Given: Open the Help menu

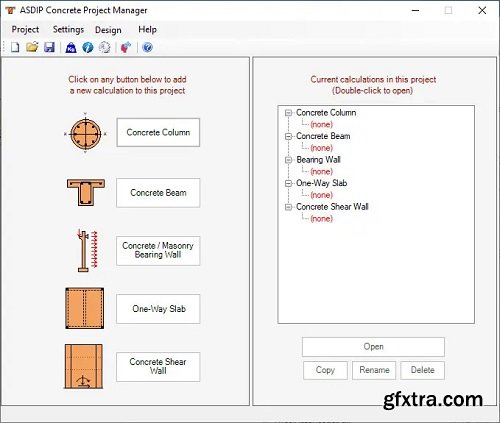Looking at the screenshot, I should [x=147, y=30].
